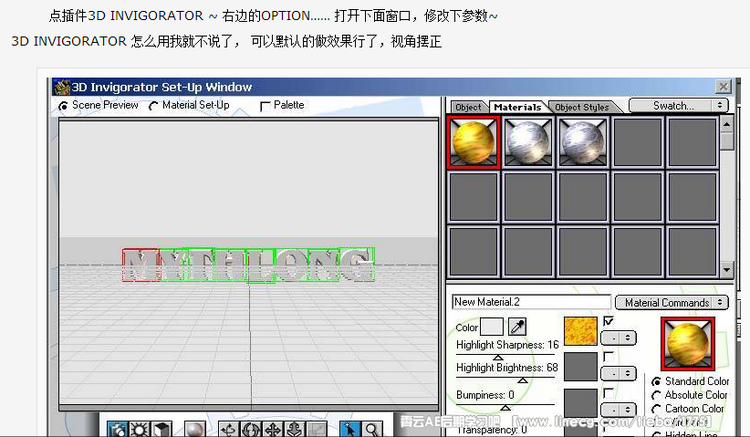This screenshot has width=750, height=437.
Task: Select the push-down arrows tool
Action: (295, 429)
